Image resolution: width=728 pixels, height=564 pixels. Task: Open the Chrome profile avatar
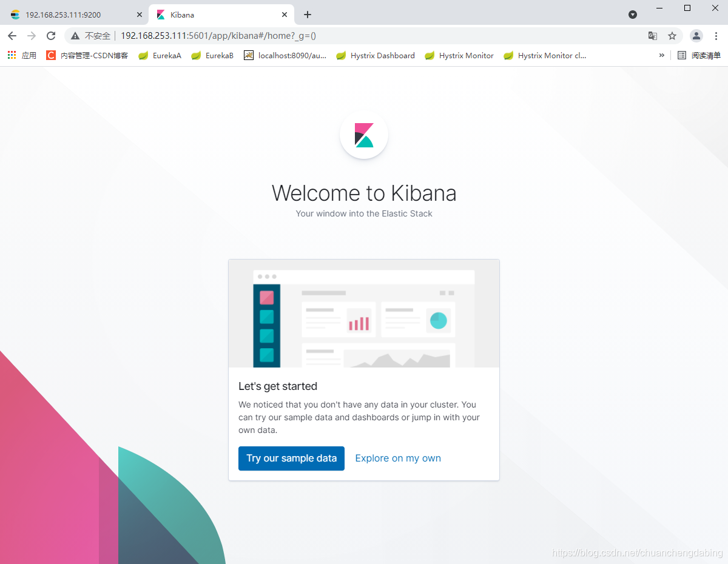point(696,36)
